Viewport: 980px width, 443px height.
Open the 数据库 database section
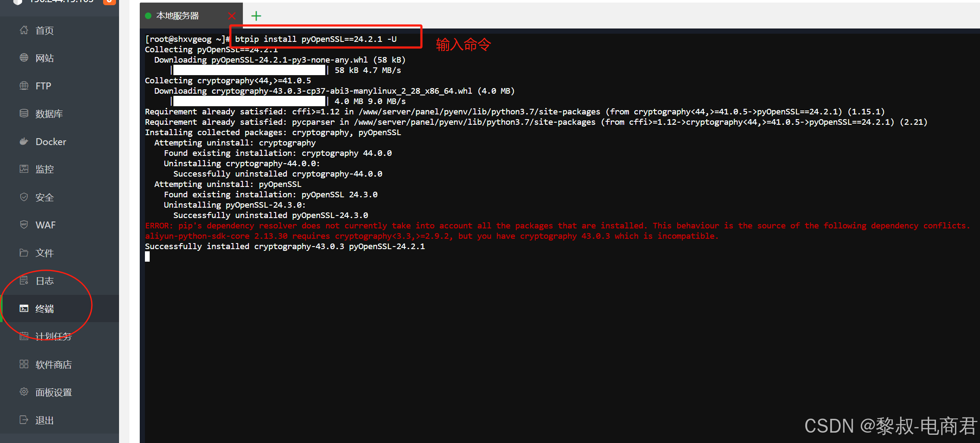[x=49, y=114]
